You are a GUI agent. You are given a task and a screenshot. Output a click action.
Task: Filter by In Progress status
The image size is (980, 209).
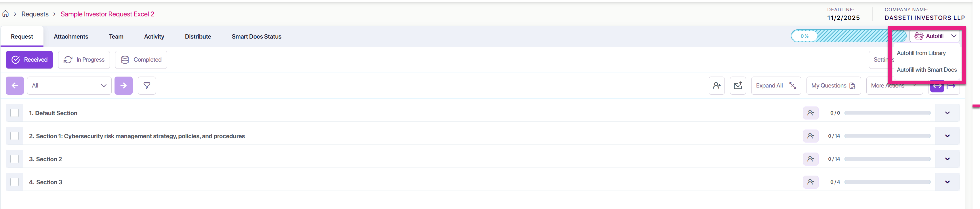[84, 59]
